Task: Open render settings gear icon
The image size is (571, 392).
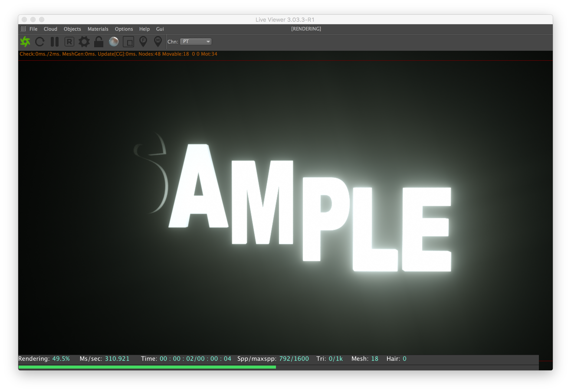Action: coord(84,41)
